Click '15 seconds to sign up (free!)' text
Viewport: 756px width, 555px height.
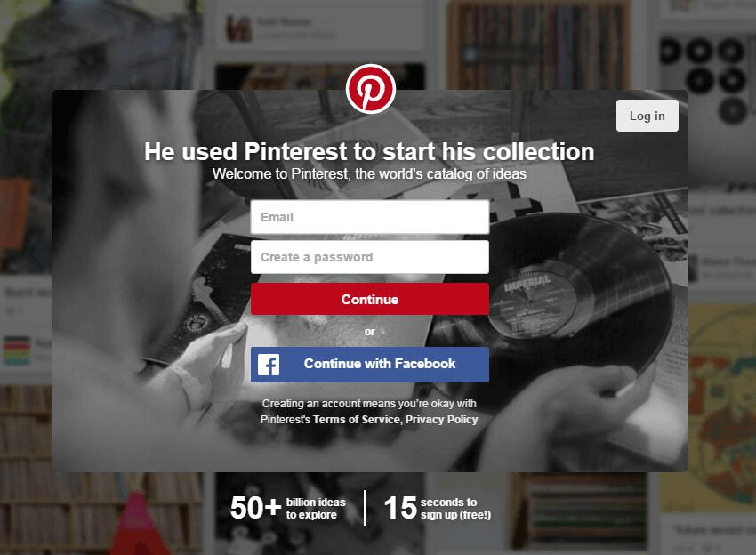point(438,508)
